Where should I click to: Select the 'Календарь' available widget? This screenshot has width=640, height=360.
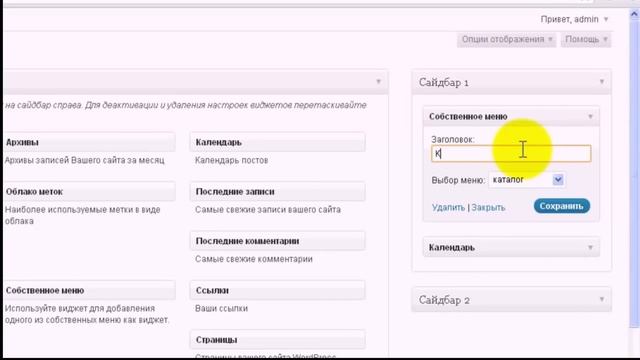(278, 142)
